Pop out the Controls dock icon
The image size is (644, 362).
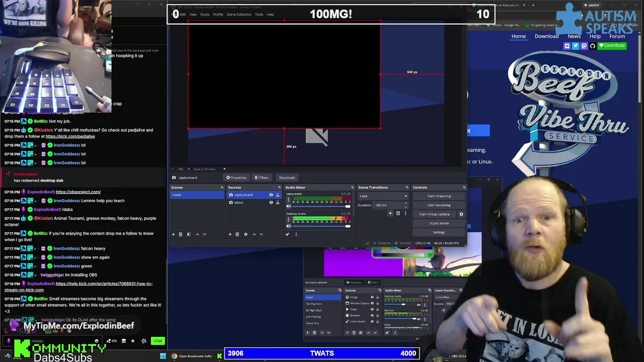pos(464,188)
